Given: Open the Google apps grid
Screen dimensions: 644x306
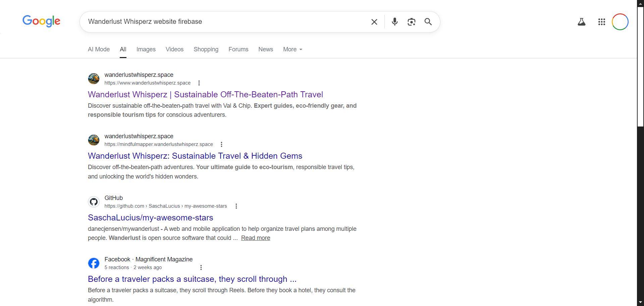Looking at the screenshot, I should (x=601, y=22).
